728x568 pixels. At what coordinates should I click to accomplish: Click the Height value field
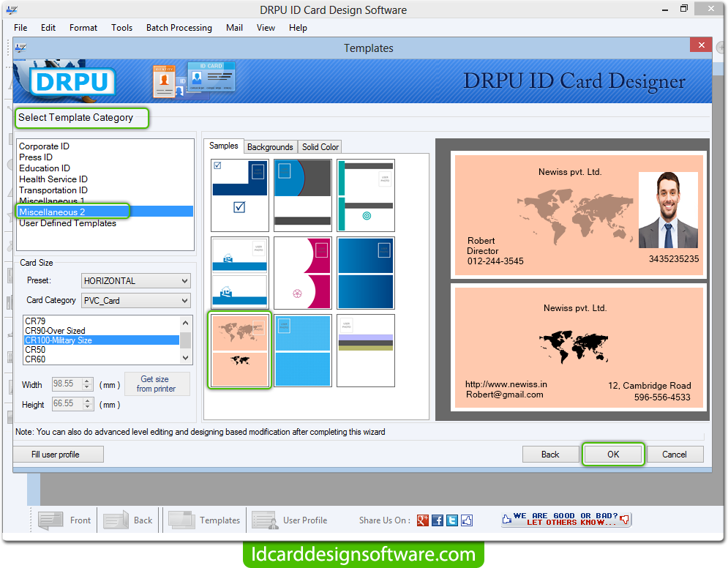click(x=67, y=403)
